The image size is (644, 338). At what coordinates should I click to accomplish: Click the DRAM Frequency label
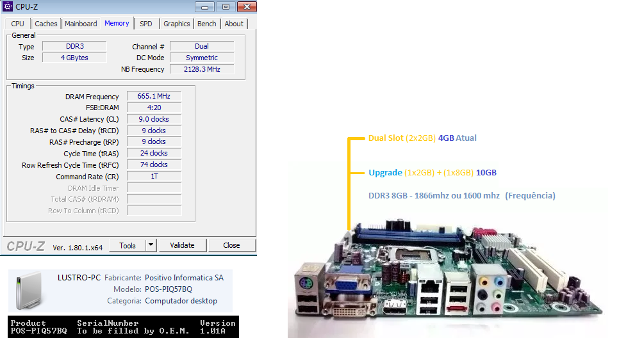[x=92, y=97]
